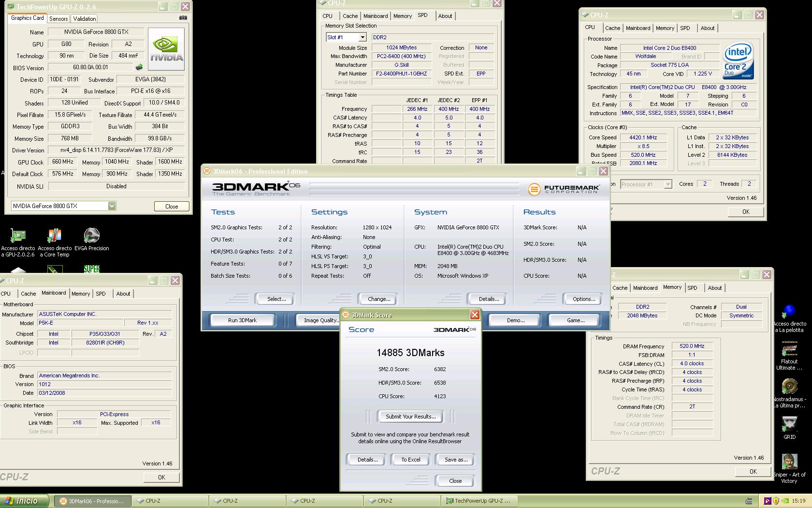Click the GPU-Z screenshot camera icon

(183, 18)
